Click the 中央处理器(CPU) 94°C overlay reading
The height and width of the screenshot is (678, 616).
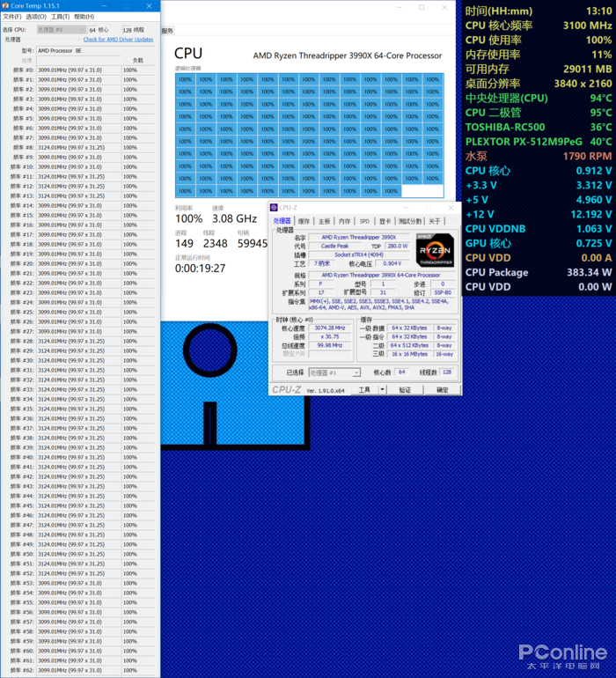(x=539, y=98)
